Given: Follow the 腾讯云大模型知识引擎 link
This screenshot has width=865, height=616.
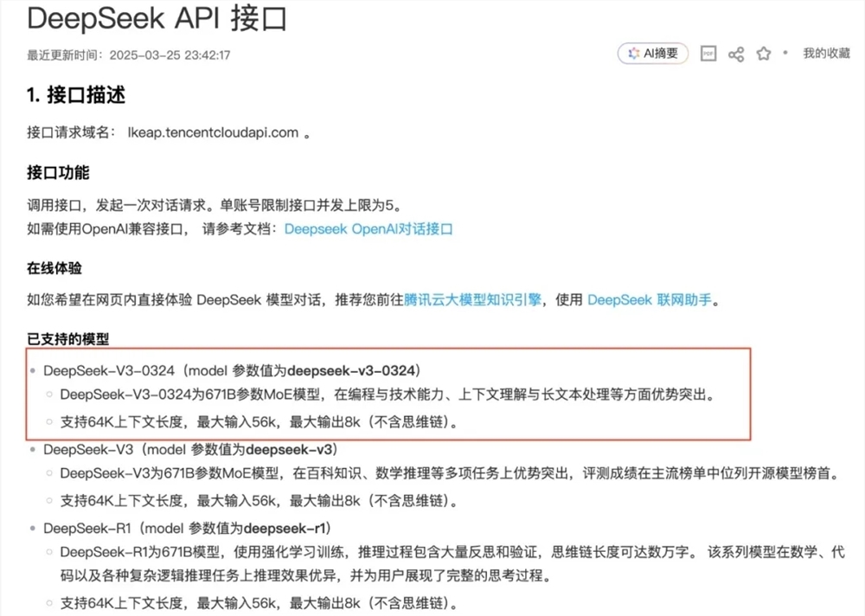Looking at the screenshot, I should pyautogui.click(x=473, y=299).
